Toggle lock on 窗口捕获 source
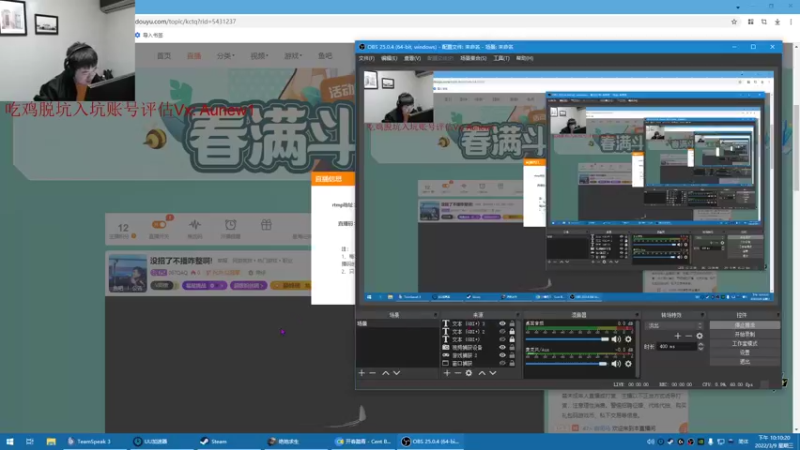800x450 pixels. point(512,363)
